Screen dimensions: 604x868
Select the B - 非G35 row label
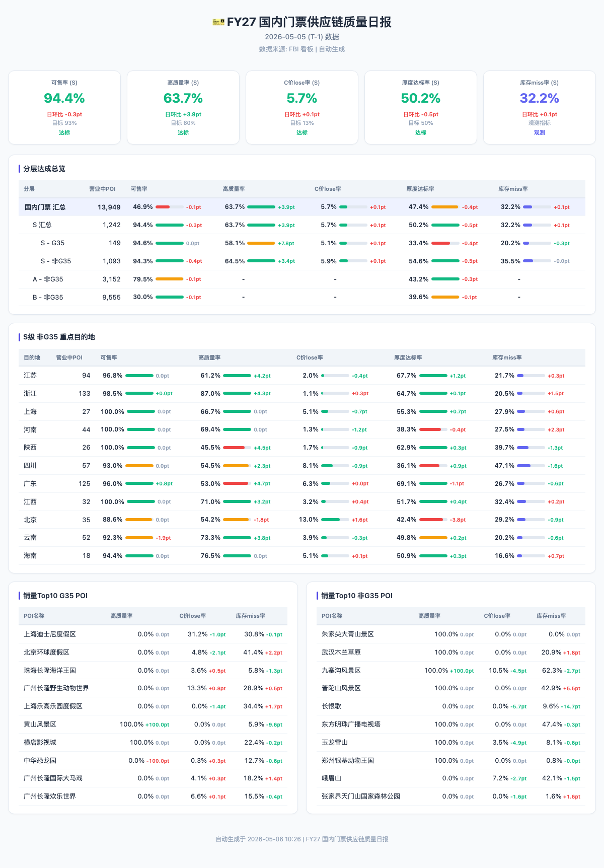coord(48,298)
